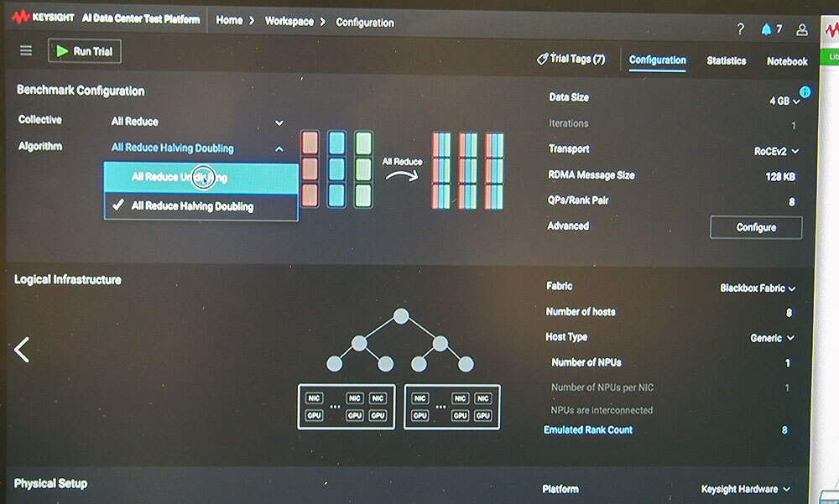Click the Number of NPUs value 1
The height and width of the screenshot is (504, 839).
click(x=787, y=363)
